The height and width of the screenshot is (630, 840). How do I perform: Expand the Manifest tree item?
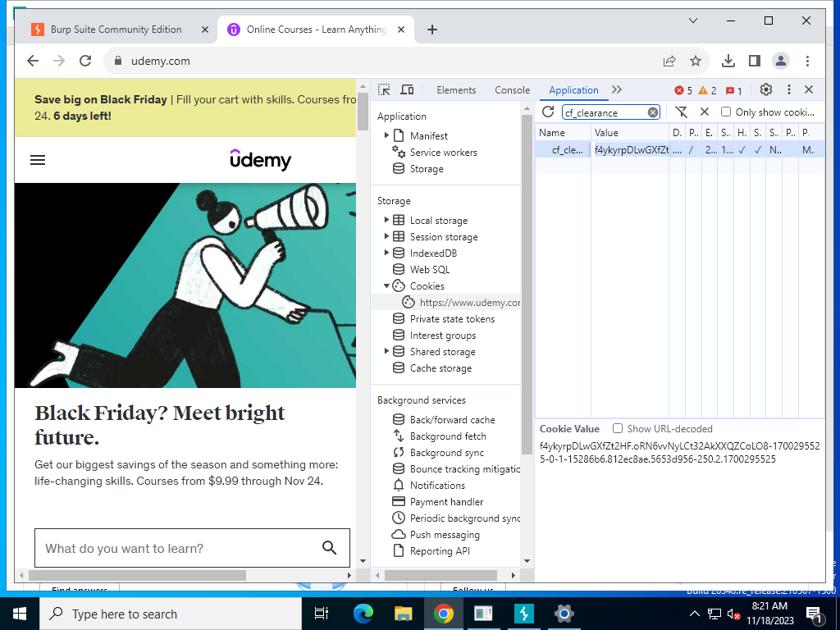click(x=386, y=135)
